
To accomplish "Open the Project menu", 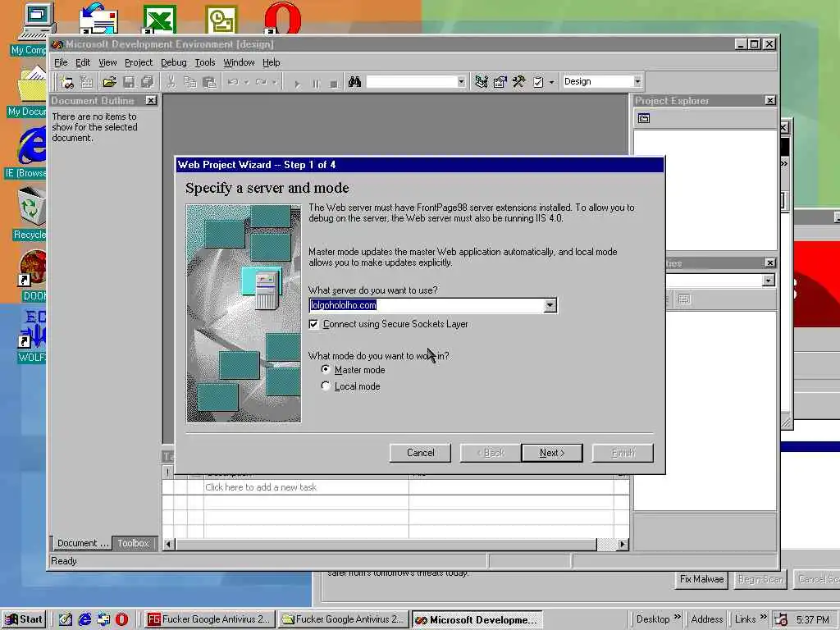I will (138, 62).
